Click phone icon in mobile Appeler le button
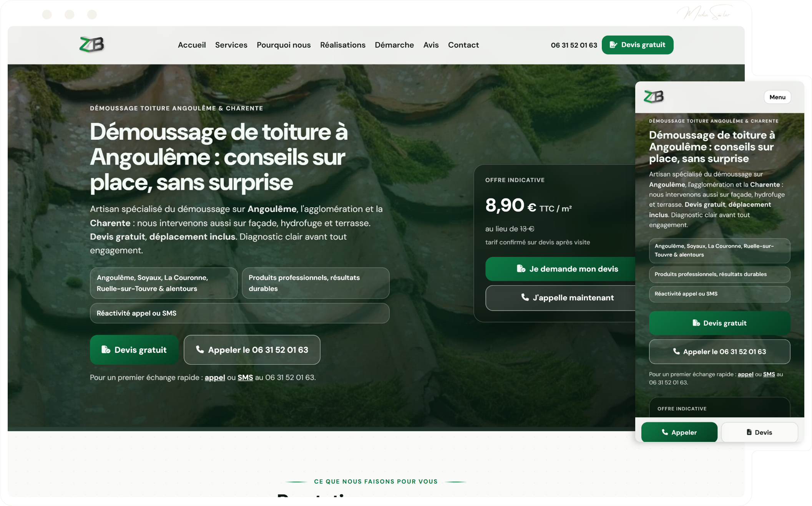Image resolution: width=812 pixels, height=506 pixels. [676, 351]
